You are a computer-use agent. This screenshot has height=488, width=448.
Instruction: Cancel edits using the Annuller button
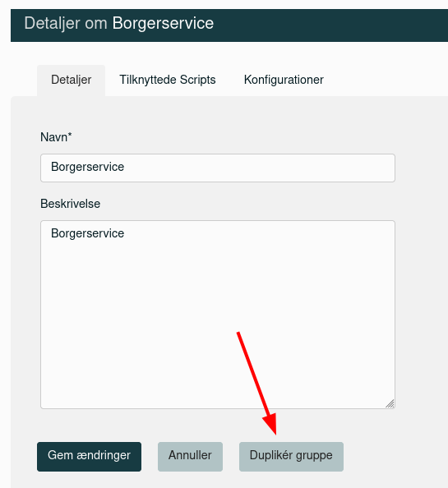click(x=190, y=457)
